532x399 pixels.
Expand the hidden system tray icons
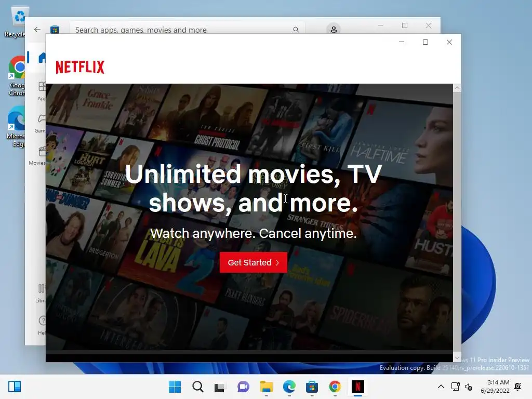click(441, 387)
